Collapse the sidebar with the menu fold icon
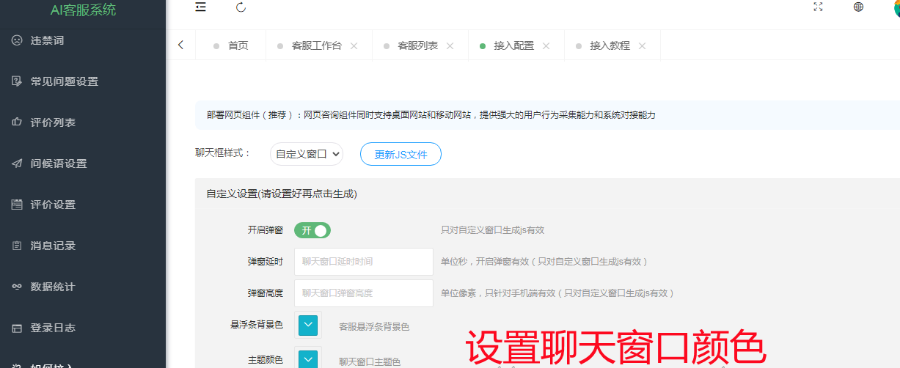 point(200,7)
